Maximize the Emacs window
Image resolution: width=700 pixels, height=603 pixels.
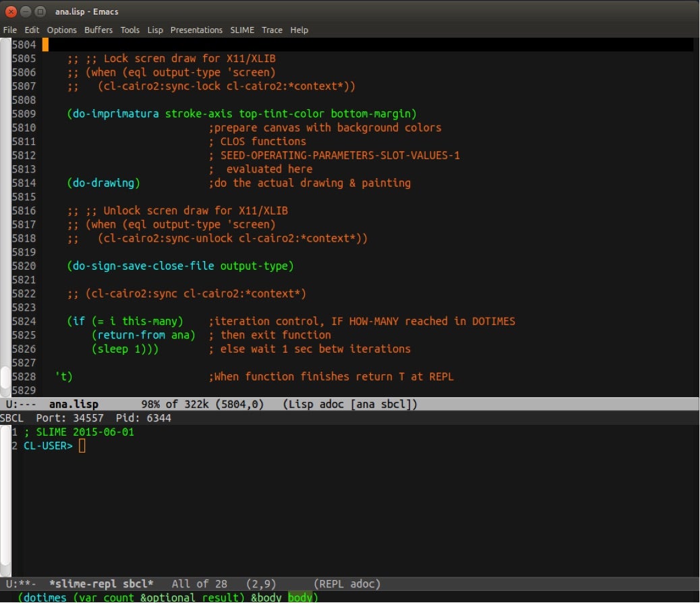click(x=40, y=11)
